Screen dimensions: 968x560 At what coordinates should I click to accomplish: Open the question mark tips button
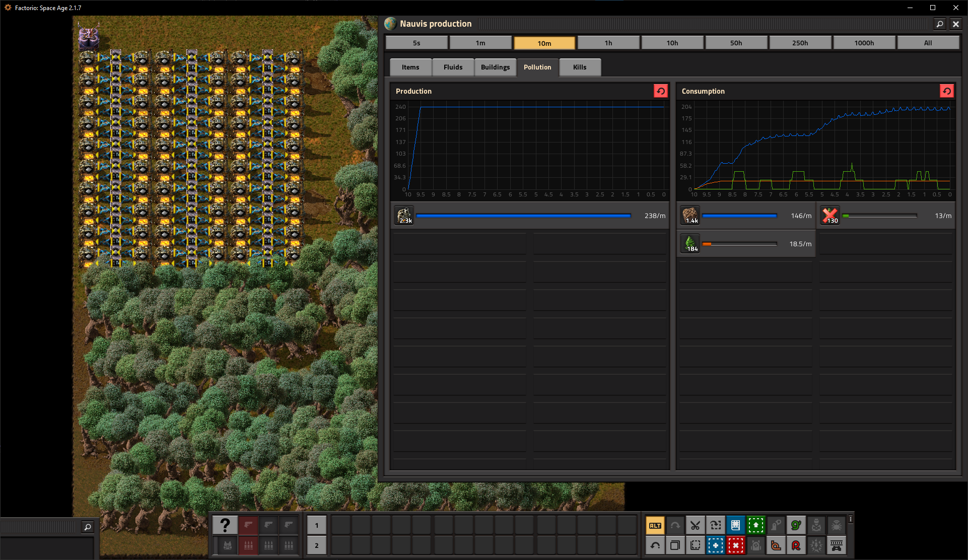point(225,525)
